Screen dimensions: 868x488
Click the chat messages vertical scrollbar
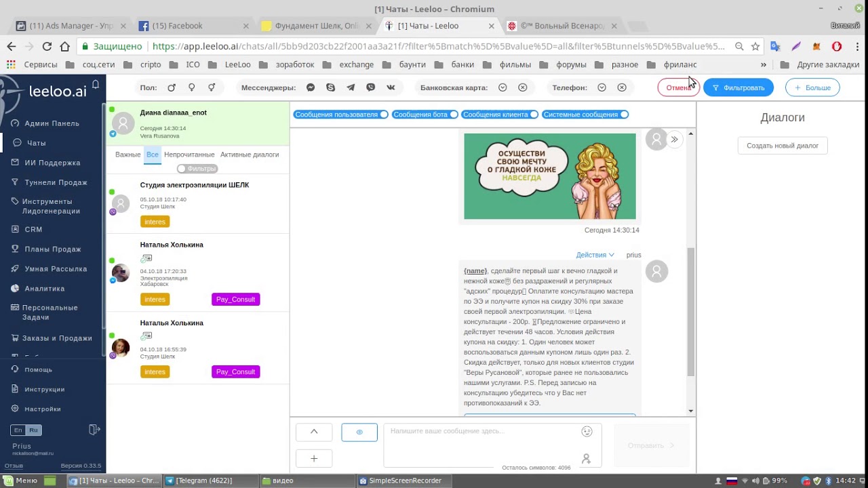tap(691, 312)
